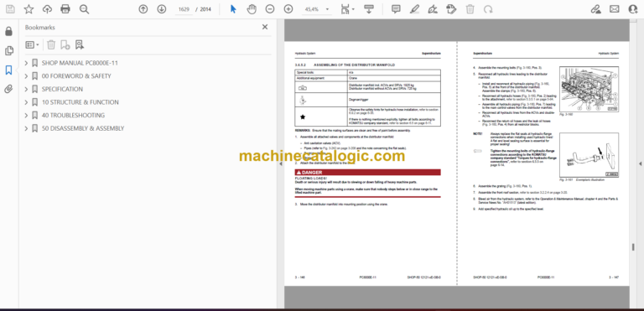Expand SHOP MANUAL PC8000E-11 bookmark
Screen dimensions: 644x311
click(26, 63)
